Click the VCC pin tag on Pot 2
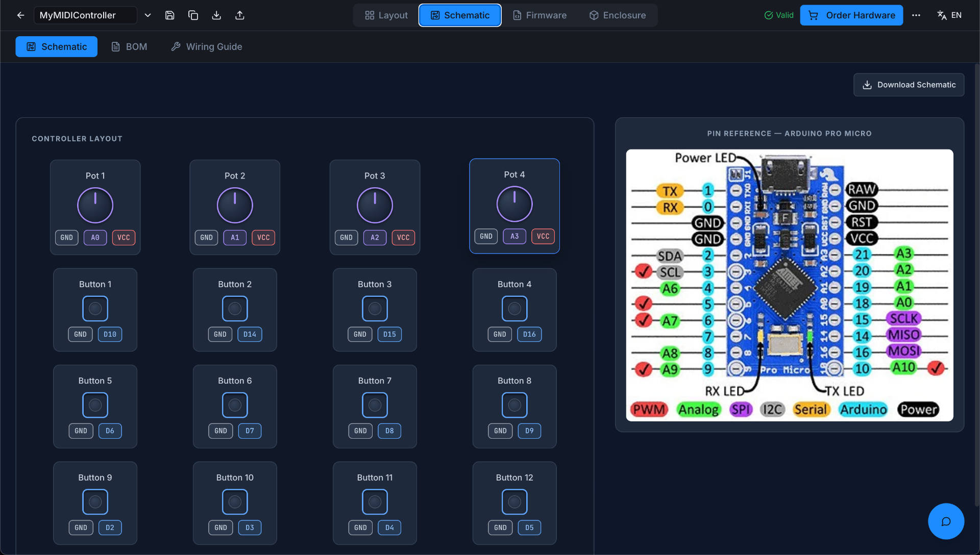 click(x=263, y=238)
